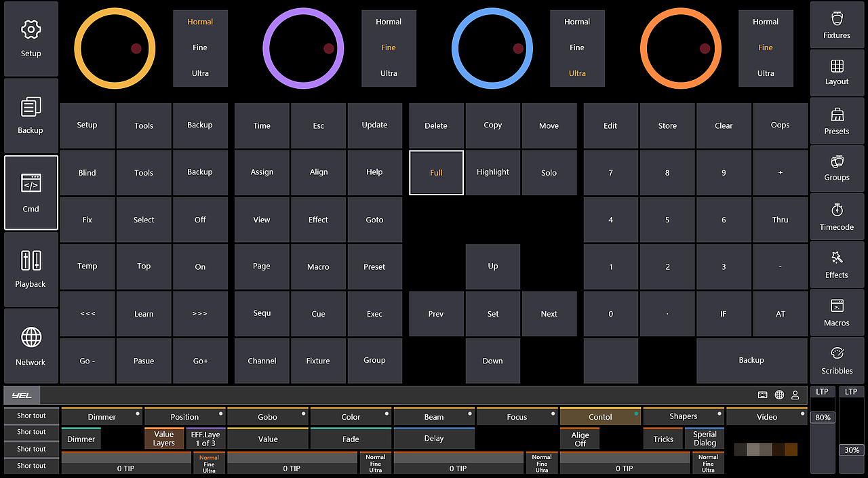The width and height of the screenshot is (868, 478).
Task: Switch to the Beam feature tab
Action: click(x=434, y=416)
